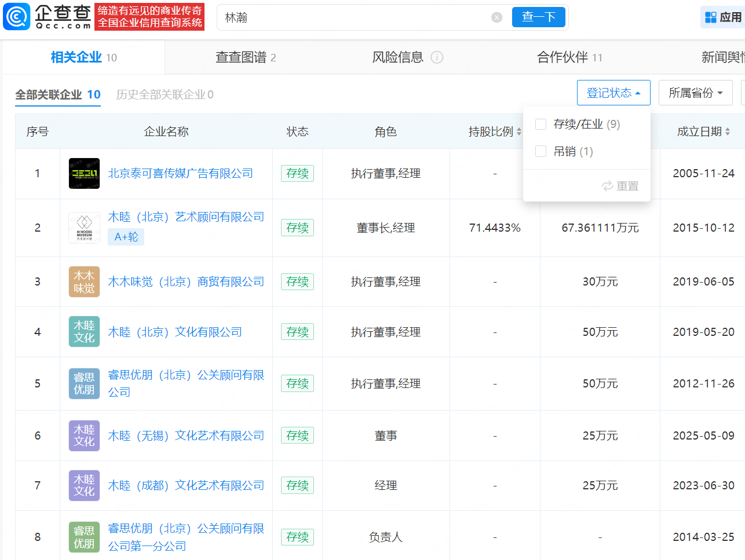Switch to the 风险信息 tab
The image size is (745, 560).
pos(398,57)
